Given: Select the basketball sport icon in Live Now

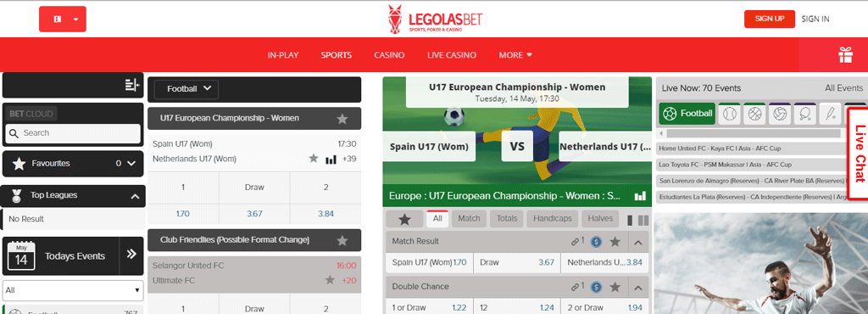Looking at the screenshot, I should pos(754,114).
